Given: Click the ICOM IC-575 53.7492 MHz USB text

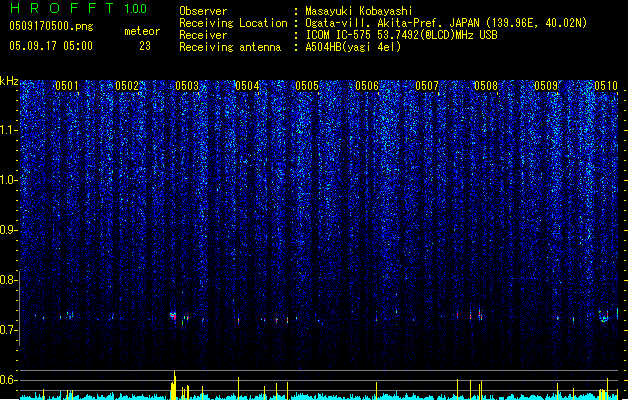Looking at the screenshot, I should (402, 35).
